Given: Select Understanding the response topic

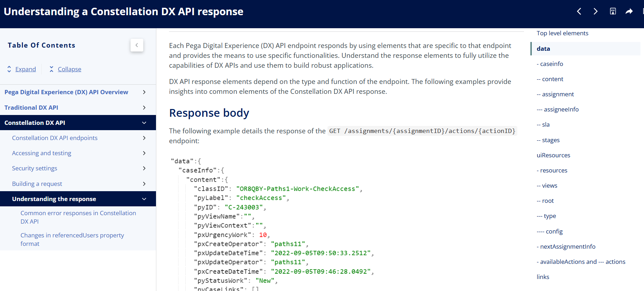Looking at the screenshot, I should point(54,199).
